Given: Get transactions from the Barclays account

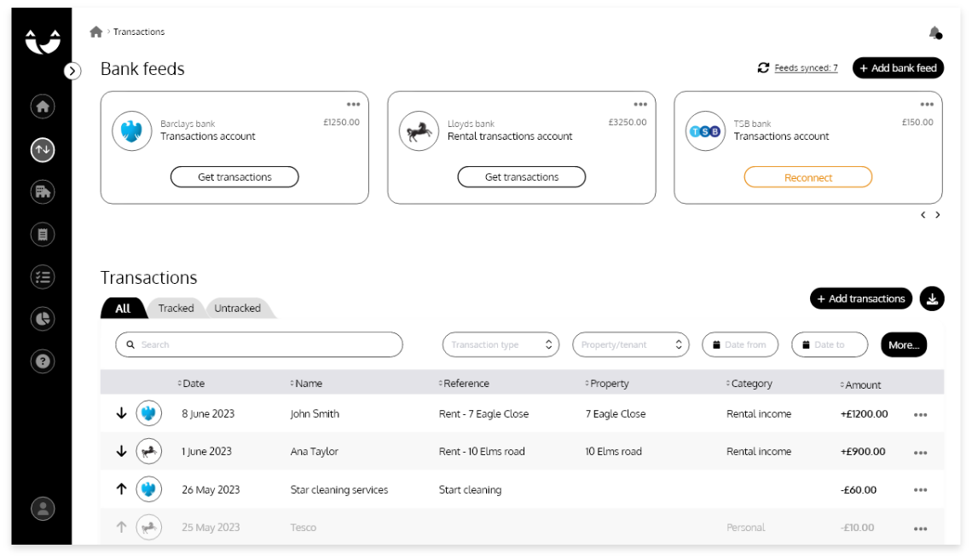Looking at the screenshot, I should 234,176.
